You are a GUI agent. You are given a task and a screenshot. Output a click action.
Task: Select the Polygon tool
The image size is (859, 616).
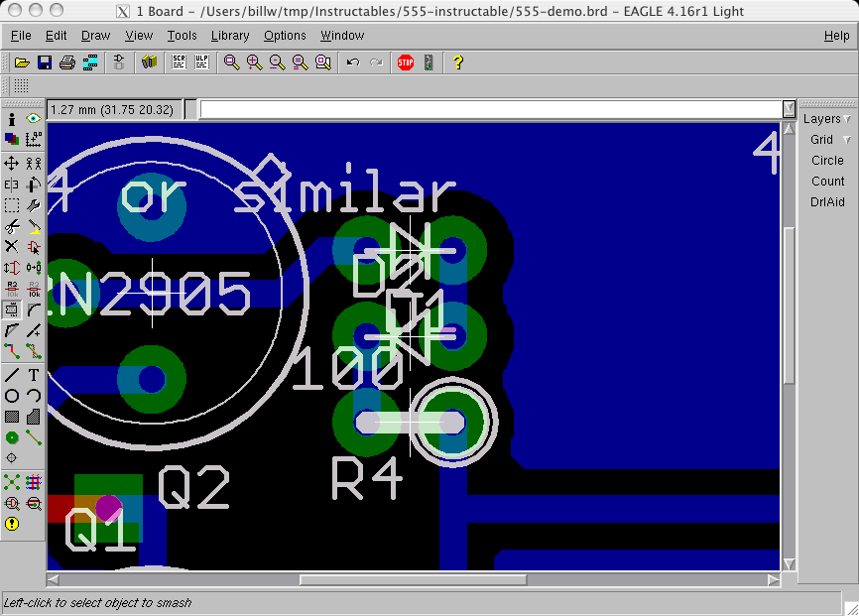tap(34, 417)
